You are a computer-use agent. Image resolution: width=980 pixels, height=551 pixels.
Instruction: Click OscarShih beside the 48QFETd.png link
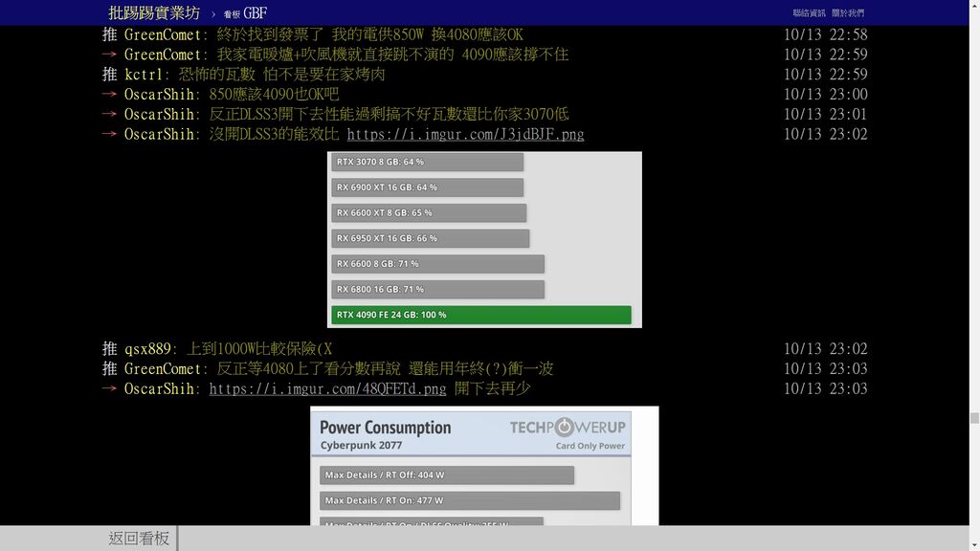158,388
